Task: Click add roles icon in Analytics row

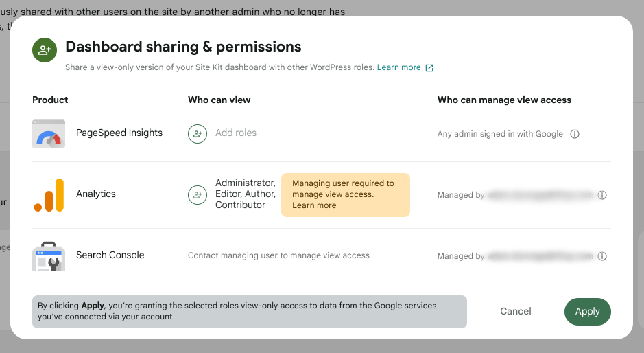Action: (198, 195)
